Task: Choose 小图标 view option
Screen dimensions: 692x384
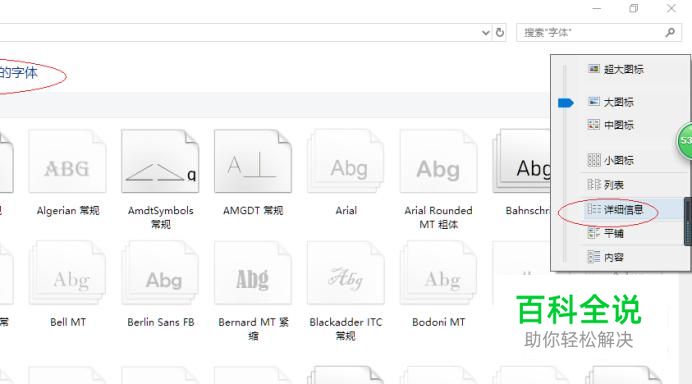Action: 611,160
